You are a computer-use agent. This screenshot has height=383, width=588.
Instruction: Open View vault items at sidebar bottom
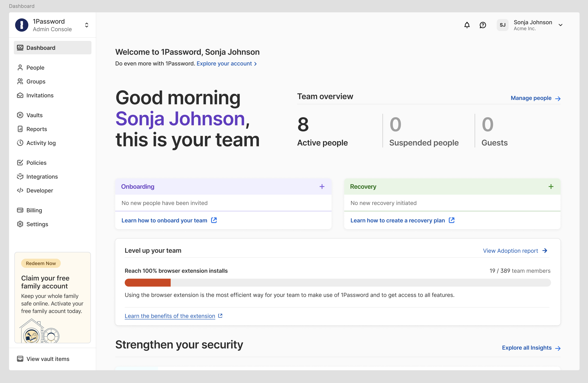(48, 359)
